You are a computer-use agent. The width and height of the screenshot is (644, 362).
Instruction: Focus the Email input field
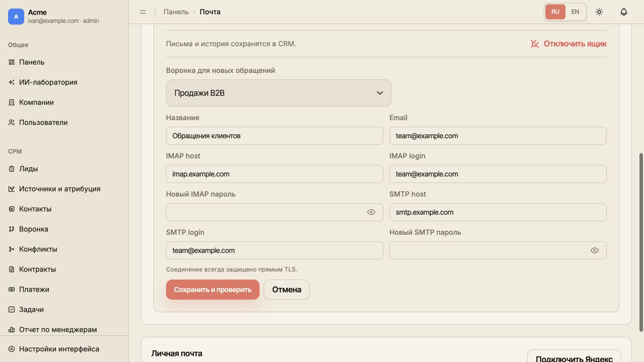tap(498, 136)
